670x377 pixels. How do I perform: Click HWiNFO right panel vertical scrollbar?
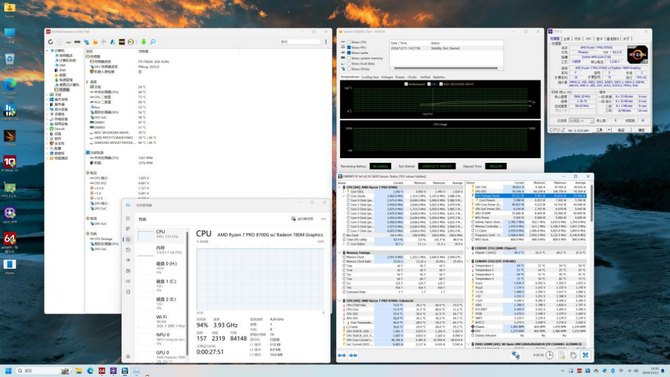(x=591, y=203)
